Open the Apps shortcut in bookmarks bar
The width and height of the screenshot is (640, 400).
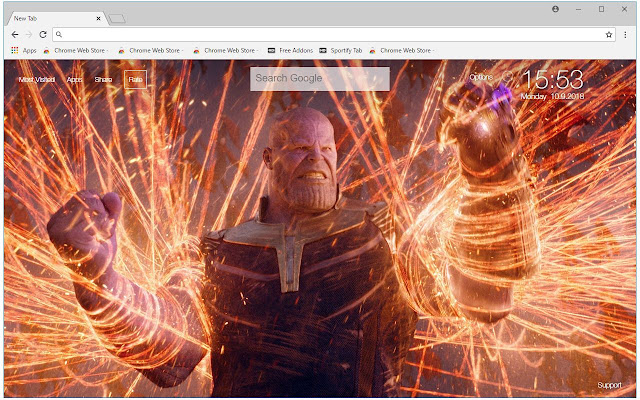(x=24, y=51)
